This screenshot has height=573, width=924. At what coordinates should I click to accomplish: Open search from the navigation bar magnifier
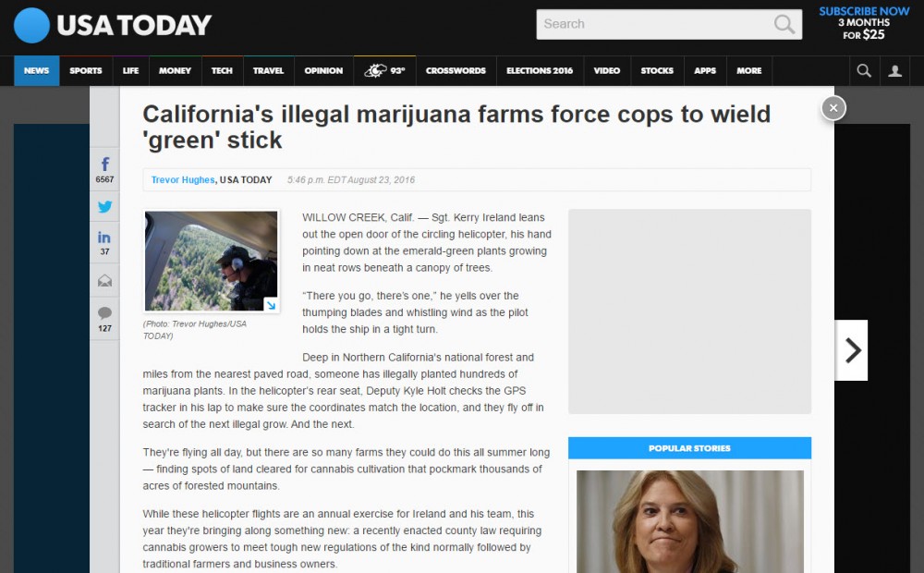[x=864, y=71]
